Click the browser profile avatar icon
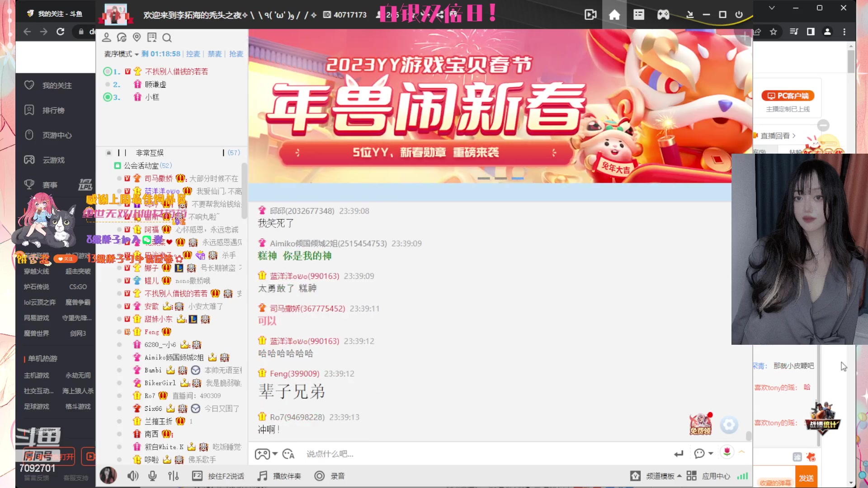Screen dimensions: 868x488 pos(827,32)
